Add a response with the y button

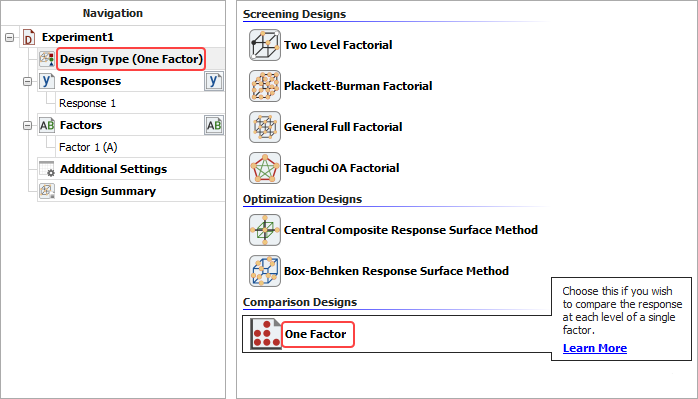[x=214, y=81]
